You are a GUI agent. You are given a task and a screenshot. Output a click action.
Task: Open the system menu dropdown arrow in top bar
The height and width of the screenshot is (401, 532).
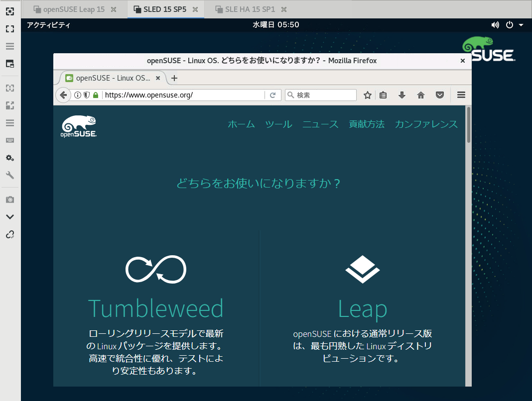(x=521, y=25)
